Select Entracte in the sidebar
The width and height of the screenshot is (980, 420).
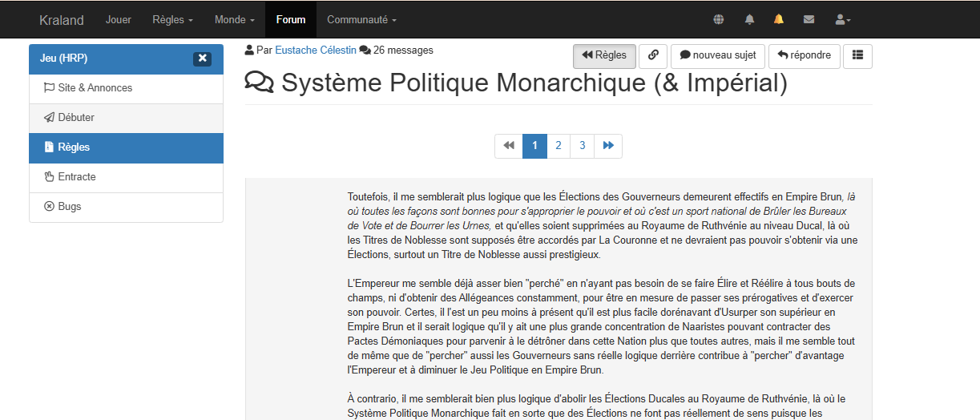[77, 177]
